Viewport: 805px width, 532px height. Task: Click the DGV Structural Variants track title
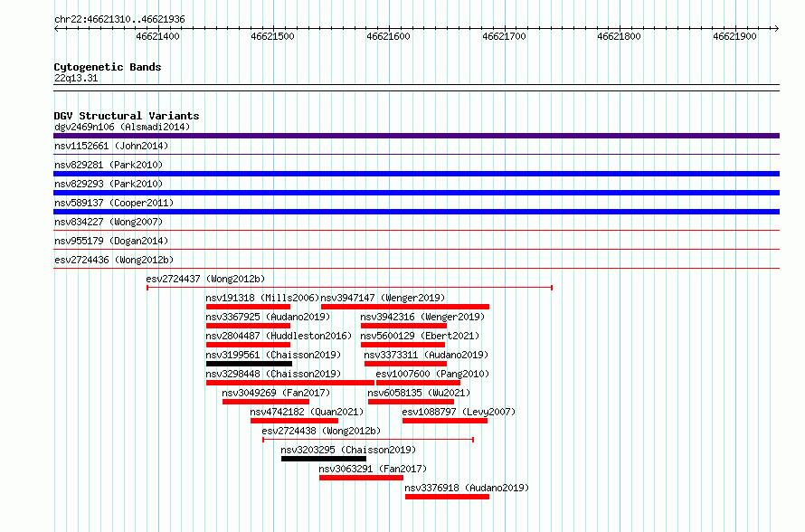click(127, 116)
